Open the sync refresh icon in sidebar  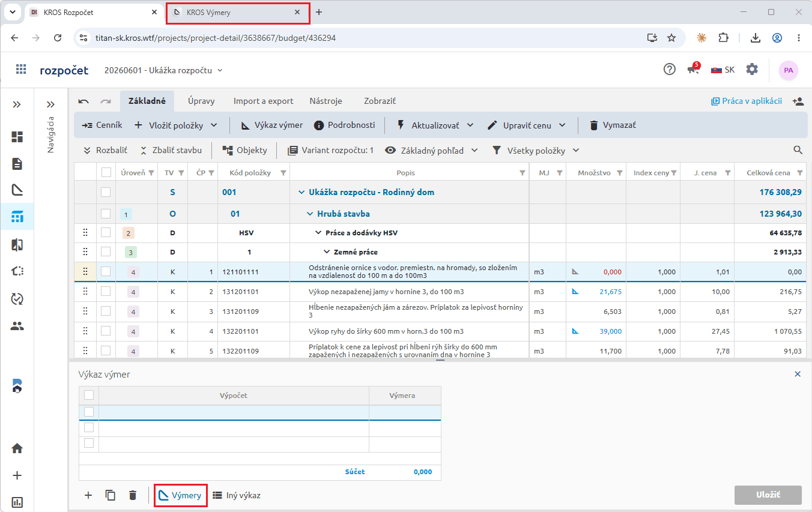pyautogui.click(x=17, y=298)
